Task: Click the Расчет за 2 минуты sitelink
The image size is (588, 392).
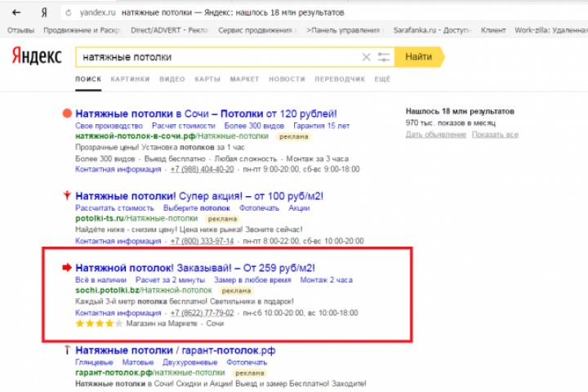Action: 170,280
